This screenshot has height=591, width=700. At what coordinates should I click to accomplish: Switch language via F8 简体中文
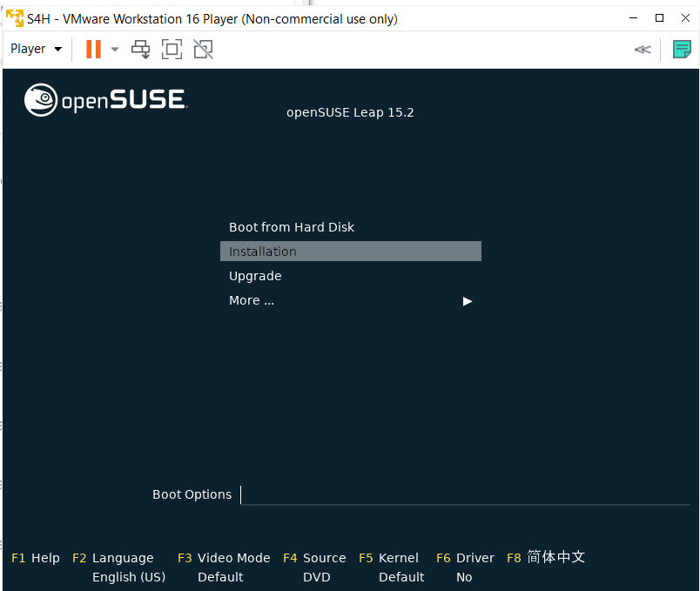pos(546,558)
